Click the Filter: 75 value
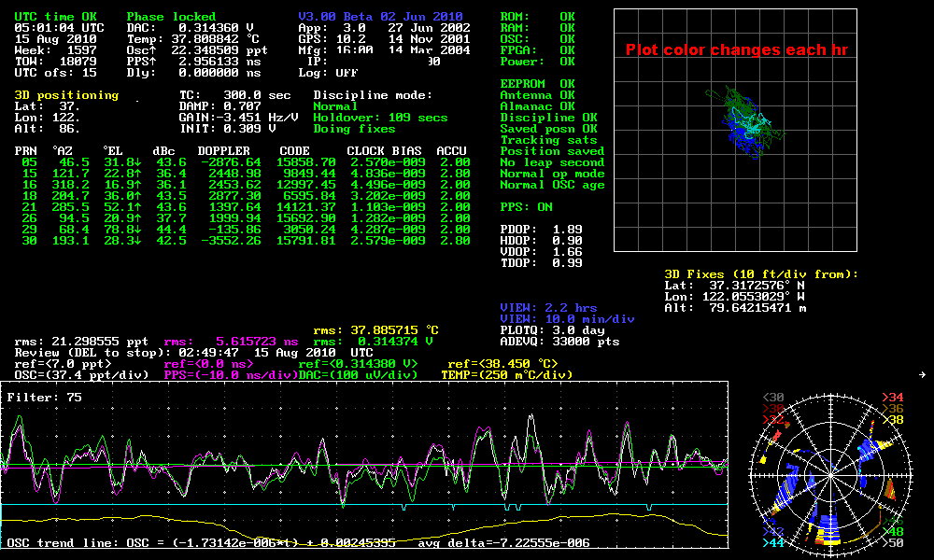934x560 pixels. (x=44, y=397)
